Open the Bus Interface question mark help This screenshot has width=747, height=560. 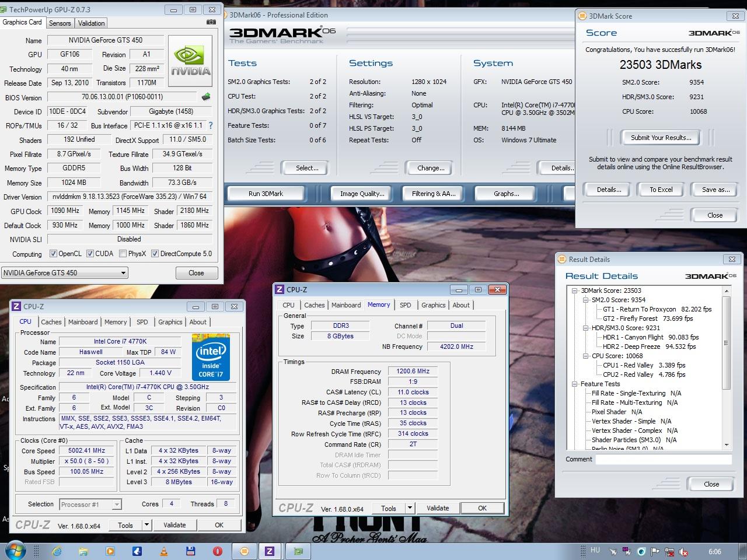(211, 125)
